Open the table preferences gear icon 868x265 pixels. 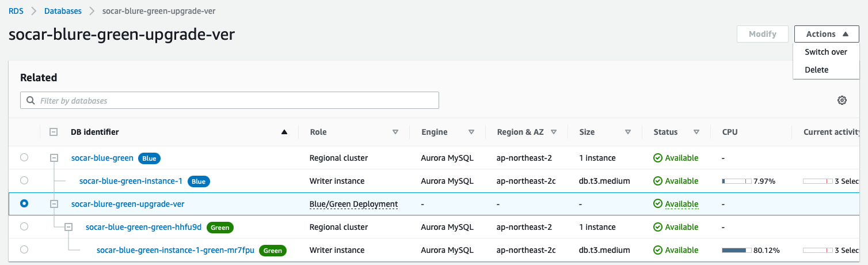[842, 100]
